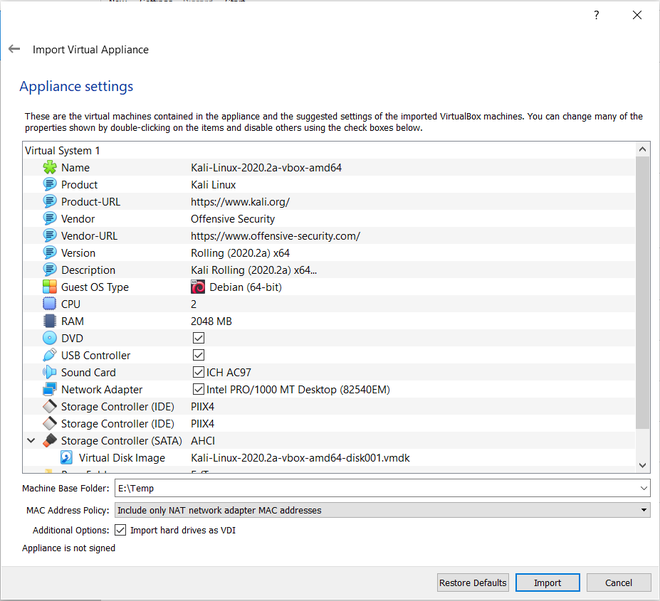The image size is (660, 601).
Task: Select the Kali-Linux-2020.2a-vbox-amd64 name value
Action: point(266,168)
